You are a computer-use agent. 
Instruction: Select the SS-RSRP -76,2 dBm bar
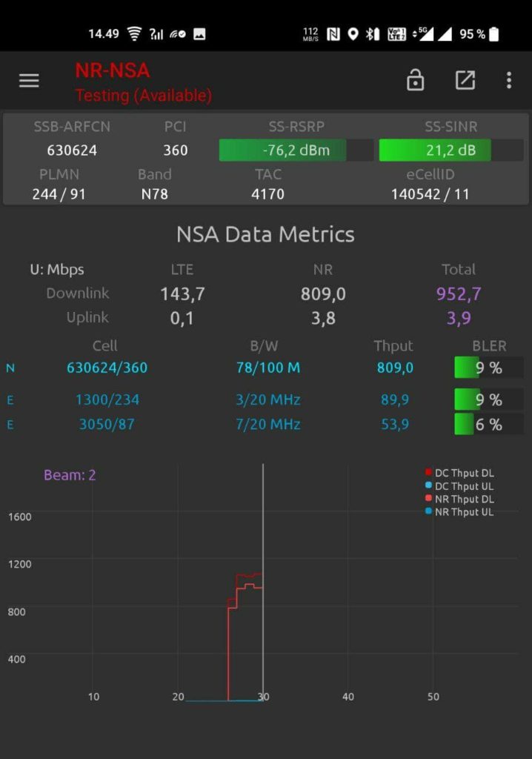296,150
